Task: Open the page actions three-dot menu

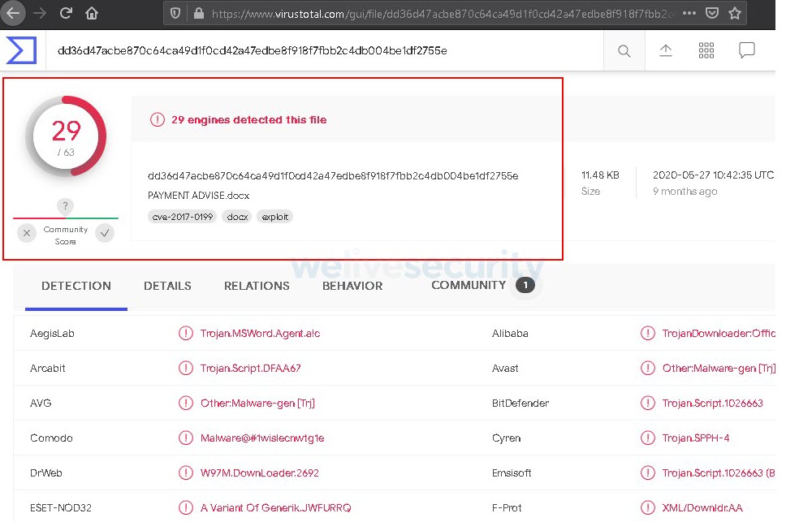Action: click(x=689, y=13)
